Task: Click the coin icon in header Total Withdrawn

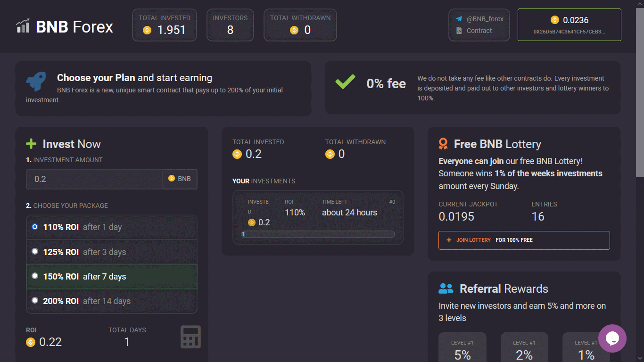Action: tap(294, 30)
